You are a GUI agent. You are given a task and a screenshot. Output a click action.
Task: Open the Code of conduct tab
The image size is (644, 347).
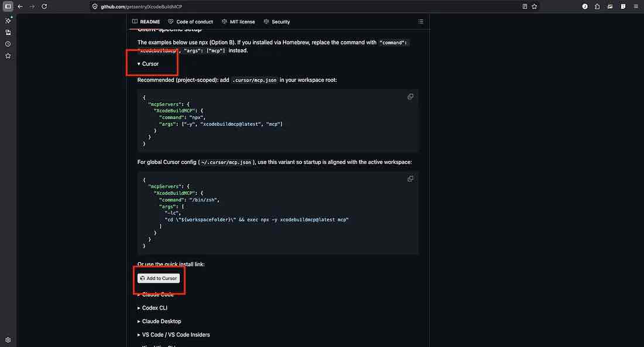[x=191, y=22]
